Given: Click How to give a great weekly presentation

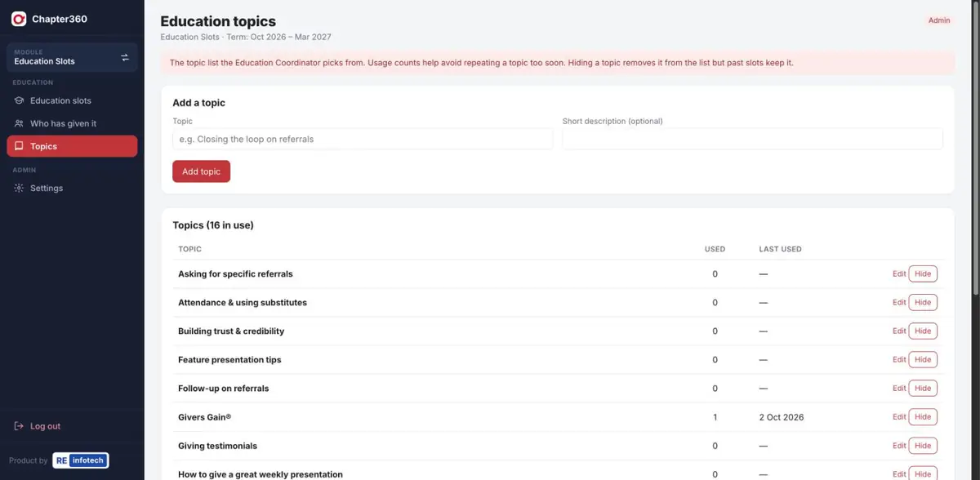Looking at the screenshot, I should point(261,474).
